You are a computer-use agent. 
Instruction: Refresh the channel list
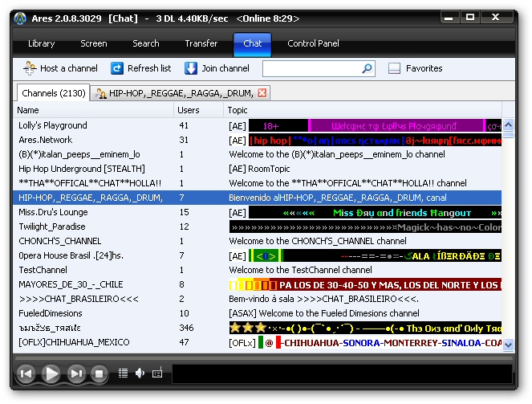[140, 69]
